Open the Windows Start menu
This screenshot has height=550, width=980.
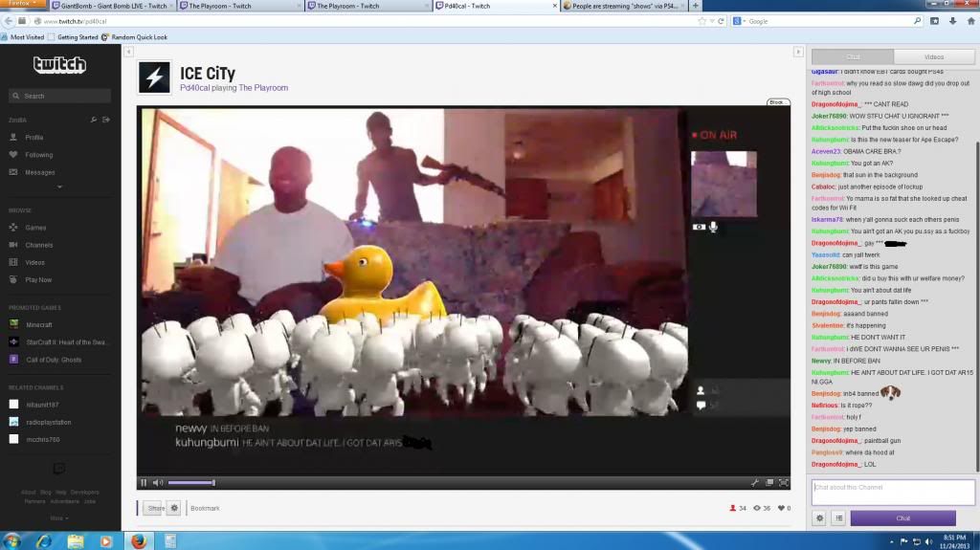pyautogui.click(x=11, y=540)
